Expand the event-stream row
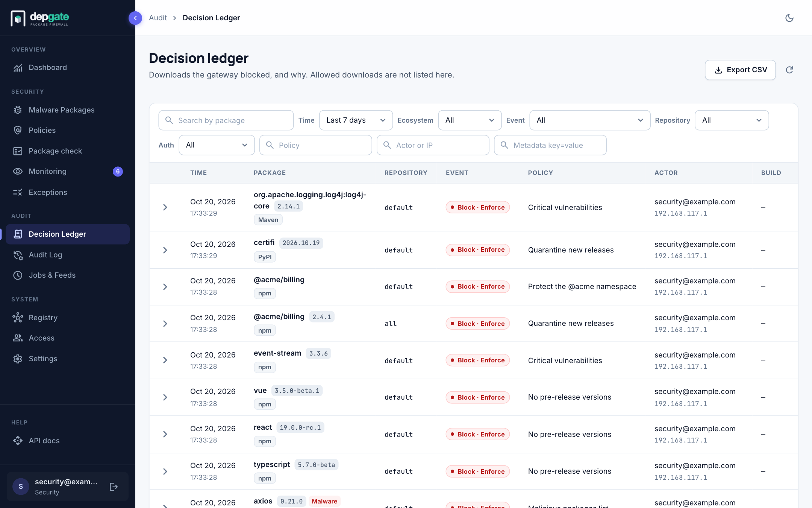The image size is (812, 508). click(165, 360)
